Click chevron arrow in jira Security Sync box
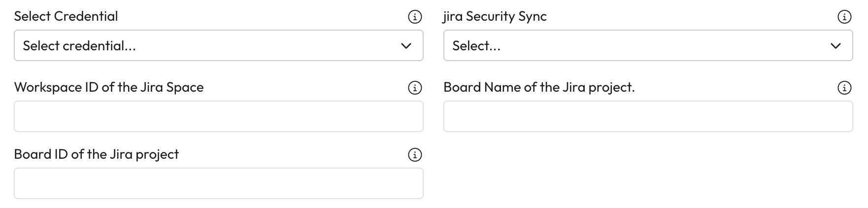 [x=835, y=46]
